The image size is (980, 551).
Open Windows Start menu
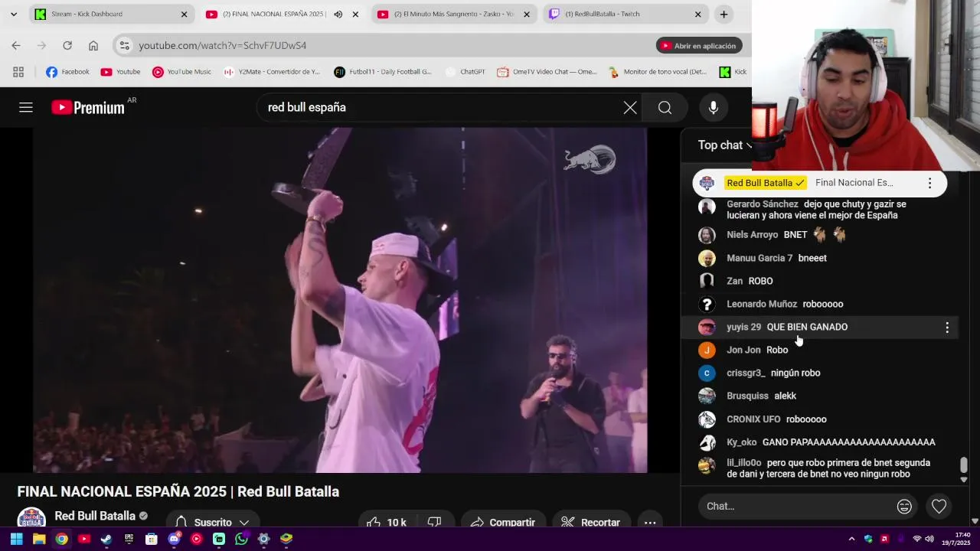pos(17,540)
